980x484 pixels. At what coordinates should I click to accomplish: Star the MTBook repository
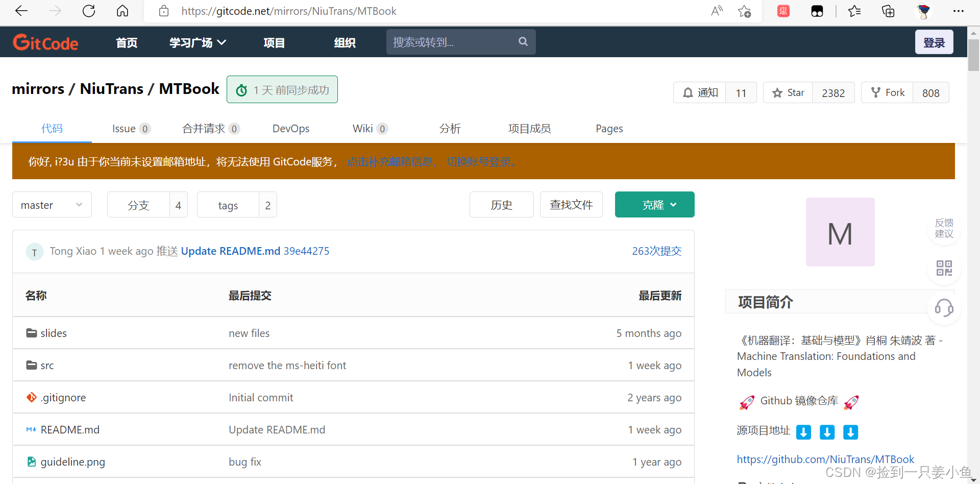[788, 92]
